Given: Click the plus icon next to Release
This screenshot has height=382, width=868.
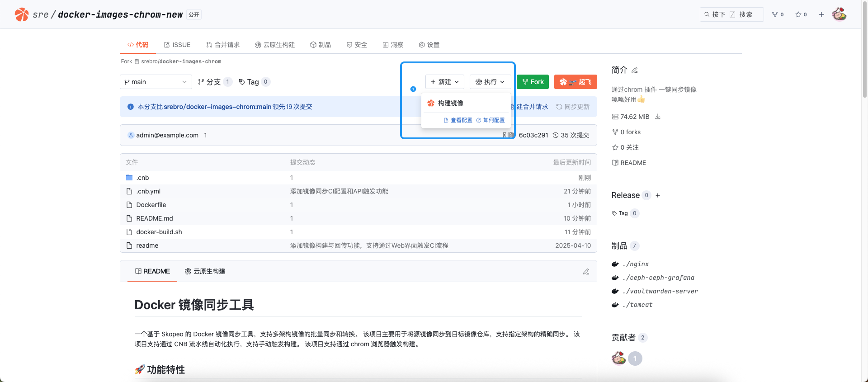Looking at the screenshot, I should pos(658,195).
